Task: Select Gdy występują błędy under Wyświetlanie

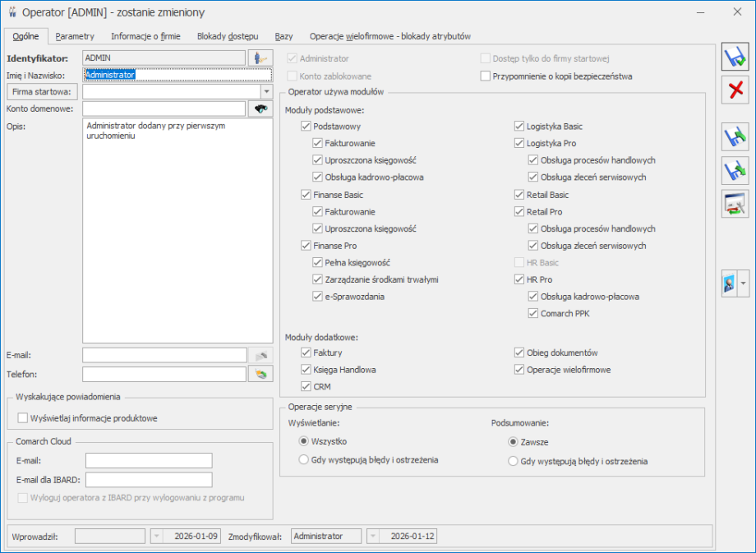Action: coord(304,459)
